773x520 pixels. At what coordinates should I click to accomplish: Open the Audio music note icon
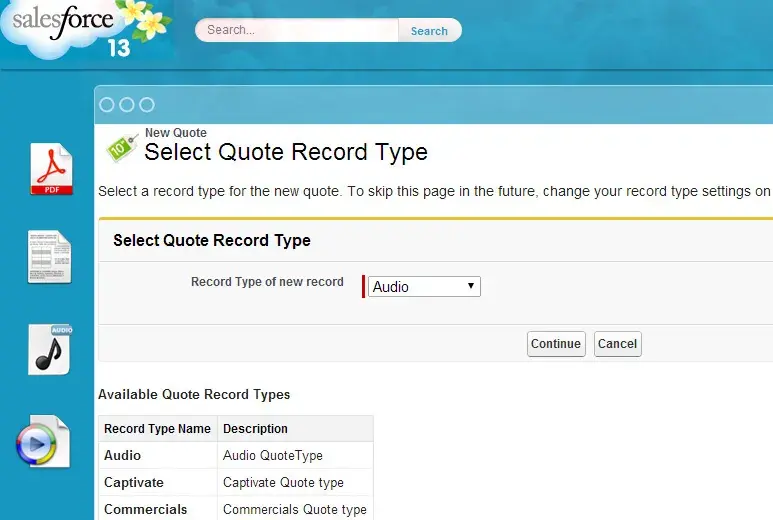pyautogui.click(x=50, y=349)
